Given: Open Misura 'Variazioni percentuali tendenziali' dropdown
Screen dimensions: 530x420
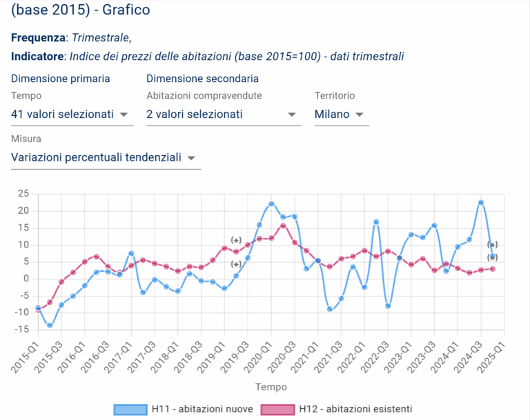Looking at the screenshot, I should coord(106,158).
